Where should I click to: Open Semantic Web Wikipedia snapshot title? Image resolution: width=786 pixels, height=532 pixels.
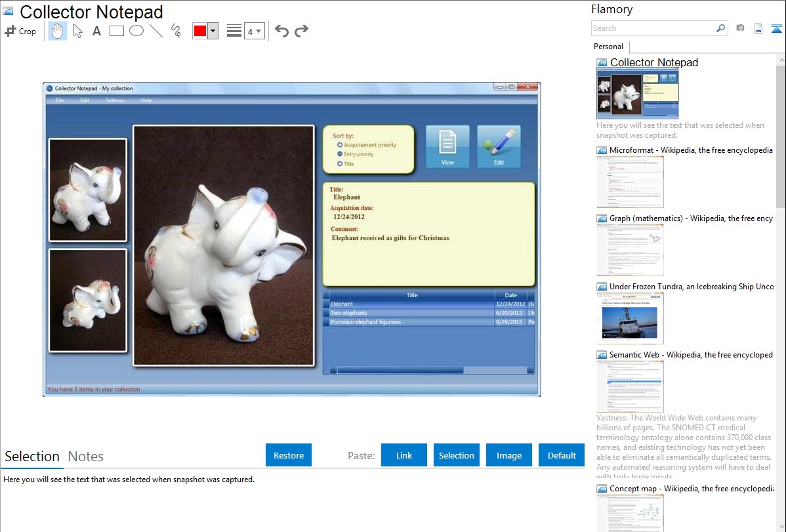pos(691,354)
